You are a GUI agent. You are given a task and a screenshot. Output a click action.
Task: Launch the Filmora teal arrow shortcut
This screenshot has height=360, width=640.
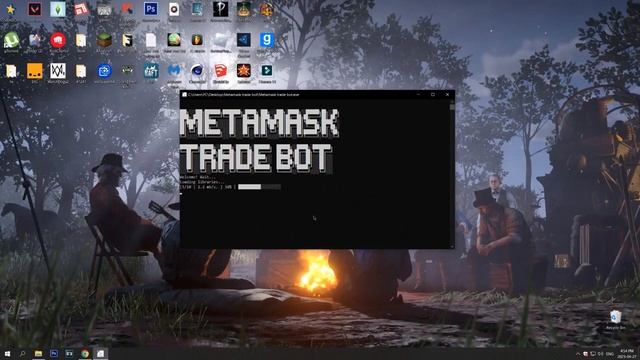(267, 71)
